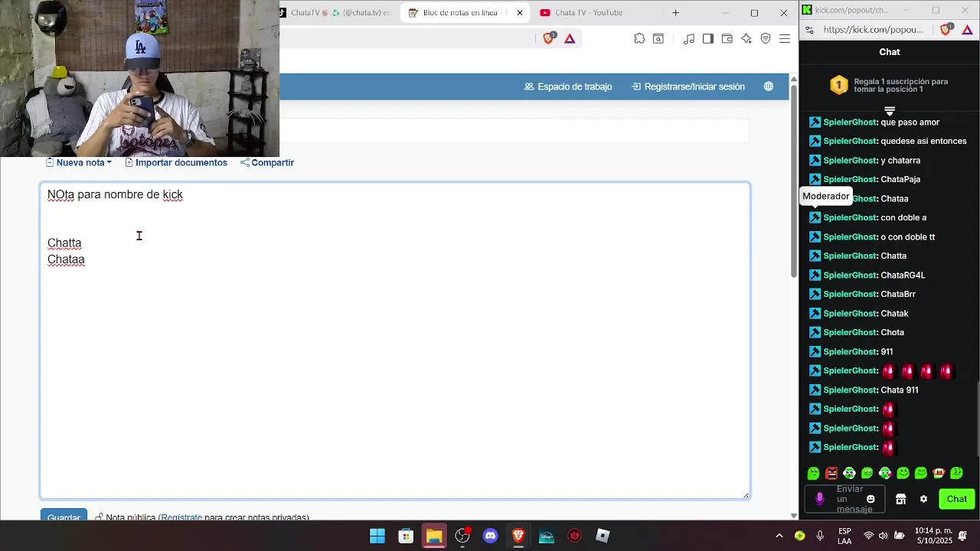The image size is (980, 551).
Task: Open ESP LAA language switcher
Action: (844, 536)
